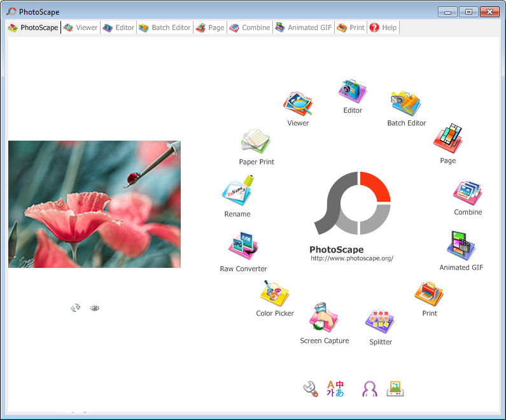Change language with the multilingual letters icon
Viewport: 506px width, 420px height.
point(335,389)
